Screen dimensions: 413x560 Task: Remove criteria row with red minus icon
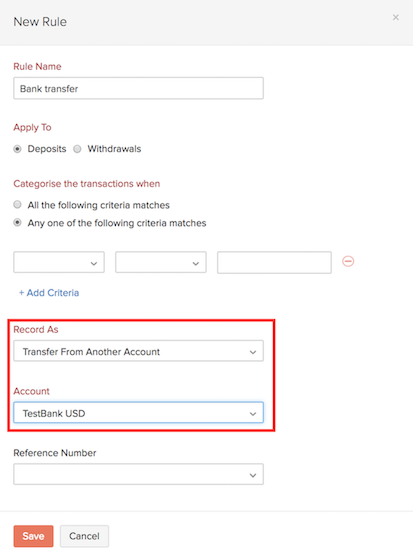click(x=348, y=261)
